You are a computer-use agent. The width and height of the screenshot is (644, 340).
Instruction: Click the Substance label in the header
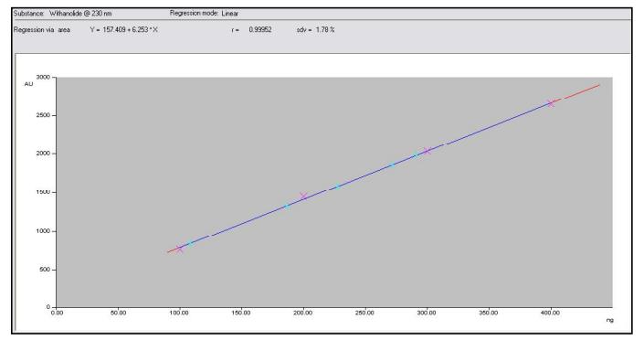click(x=28, y=13)
